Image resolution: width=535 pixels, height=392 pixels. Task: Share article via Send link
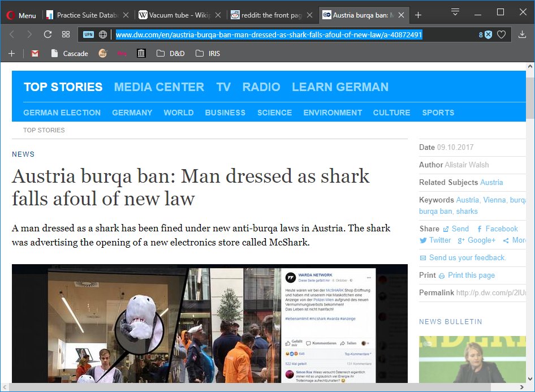point(456,229)
